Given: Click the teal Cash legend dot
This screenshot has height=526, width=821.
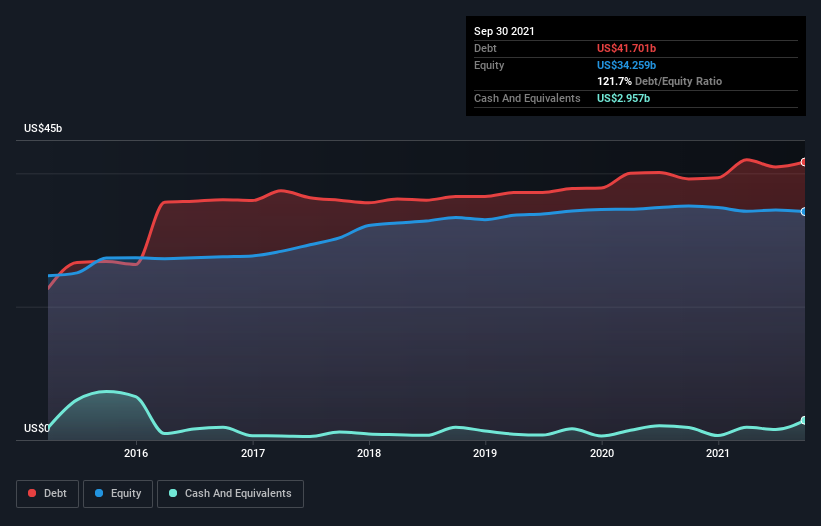Looking at the screenshot, I should 173,493.
